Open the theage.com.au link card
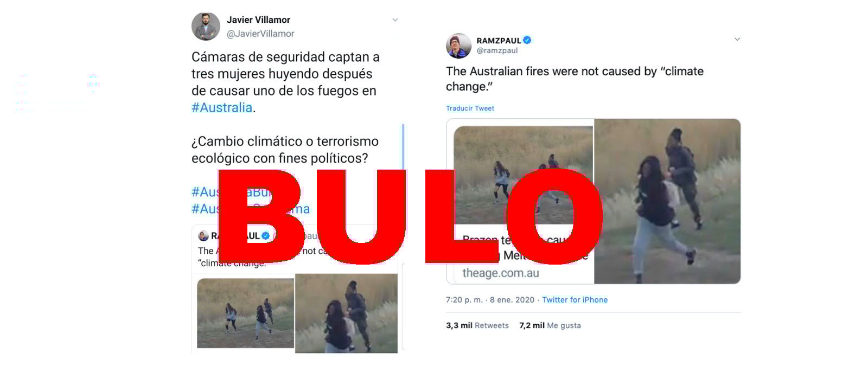868x366 pixels. [520, 201]
